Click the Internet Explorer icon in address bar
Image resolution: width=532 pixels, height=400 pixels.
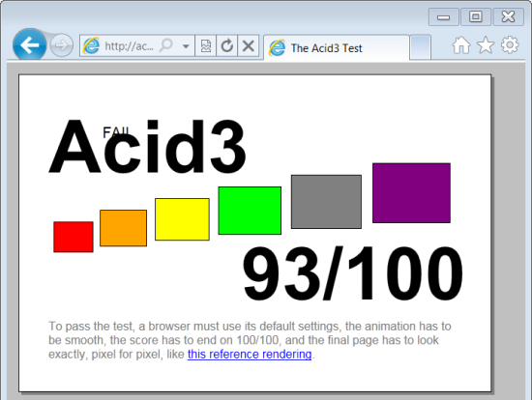pos(91,45)
